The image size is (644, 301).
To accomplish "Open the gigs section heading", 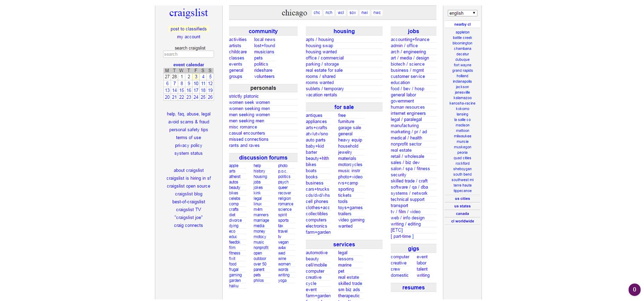I will pyautogui.click(x=413, y=249).
